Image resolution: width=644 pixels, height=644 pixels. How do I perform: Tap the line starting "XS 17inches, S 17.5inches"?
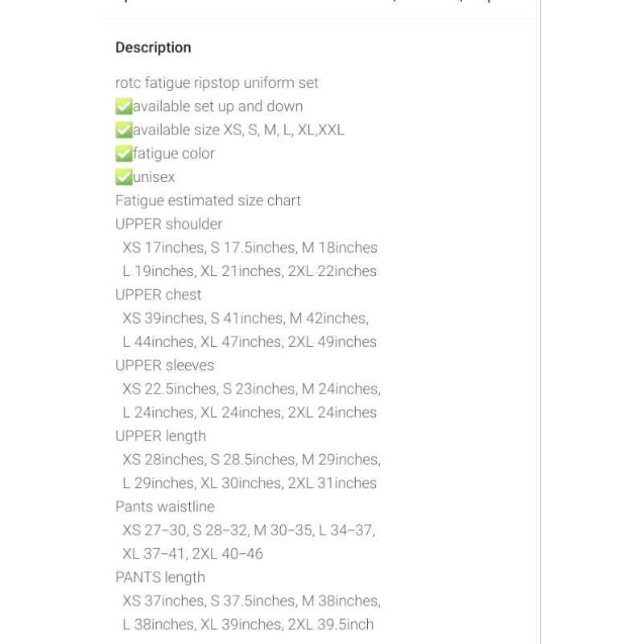point(250,247)
